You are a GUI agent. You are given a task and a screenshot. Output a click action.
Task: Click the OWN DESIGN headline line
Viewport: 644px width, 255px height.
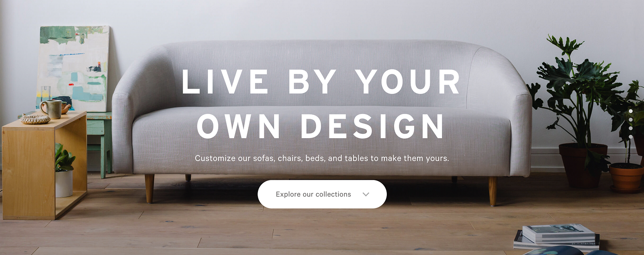tap(321, 126)
